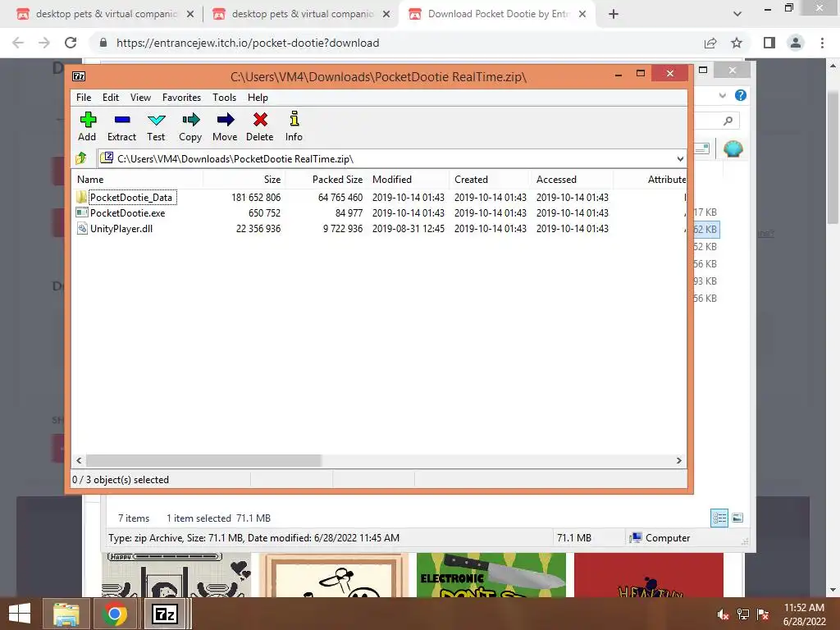Open the File menu in 7-Zip
Viewport: 840px width, 630px height.
click(84, 98)
